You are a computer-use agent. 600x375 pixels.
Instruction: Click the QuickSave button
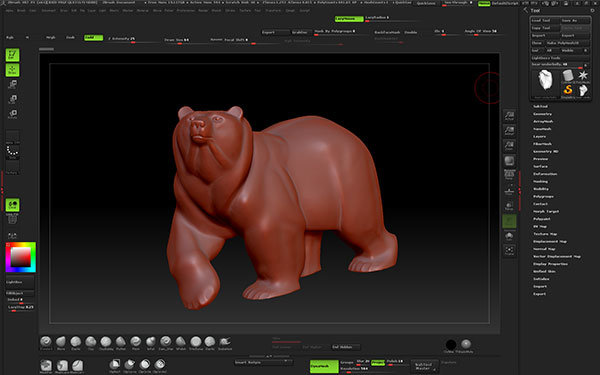tap(426, 3)
